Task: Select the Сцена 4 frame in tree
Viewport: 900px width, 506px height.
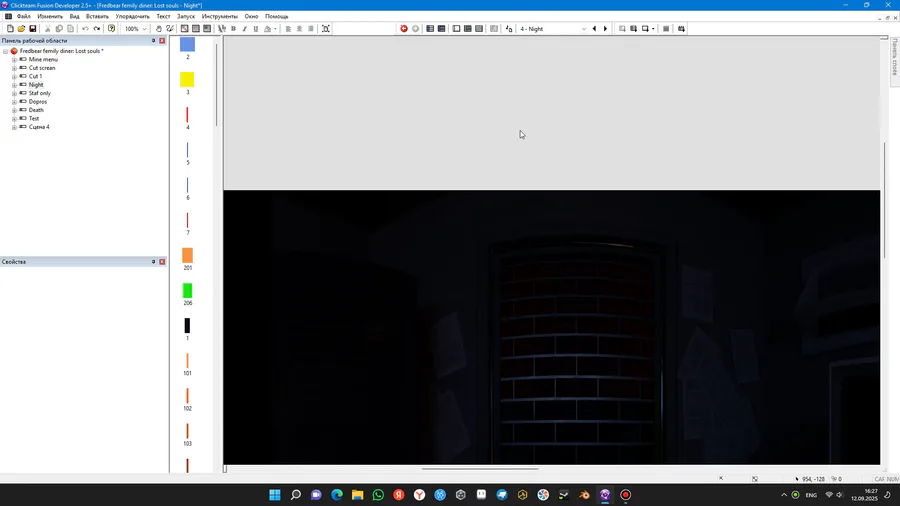Action: click(x=39, y=127)
